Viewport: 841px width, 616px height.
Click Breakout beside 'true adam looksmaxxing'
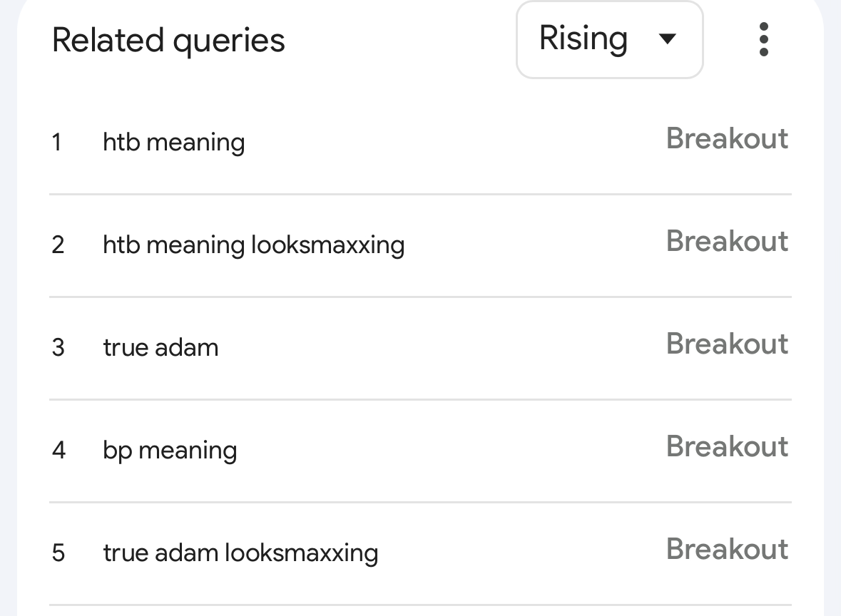click(727, 550)
